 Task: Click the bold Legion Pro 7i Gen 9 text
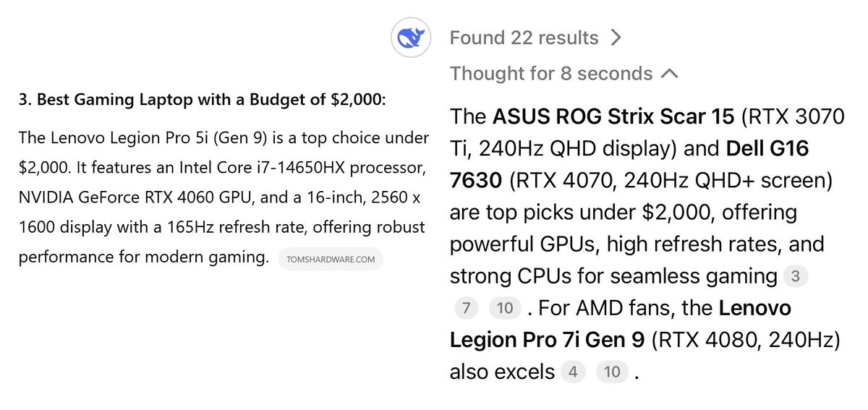[547, 340]
